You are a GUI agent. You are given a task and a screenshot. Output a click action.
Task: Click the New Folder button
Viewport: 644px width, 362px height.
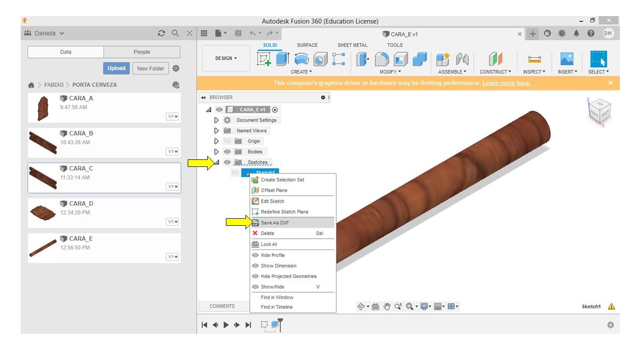coord(150,68)
